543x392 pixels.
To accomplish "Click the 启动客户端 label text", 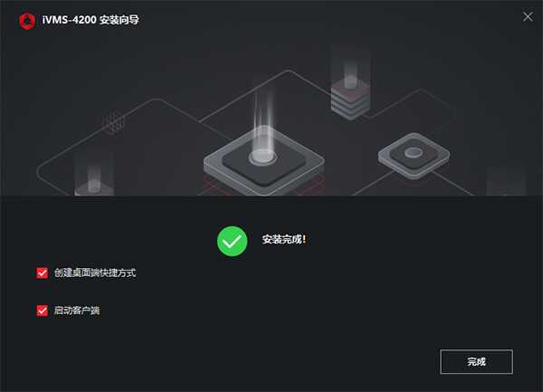I will (77, 311).
